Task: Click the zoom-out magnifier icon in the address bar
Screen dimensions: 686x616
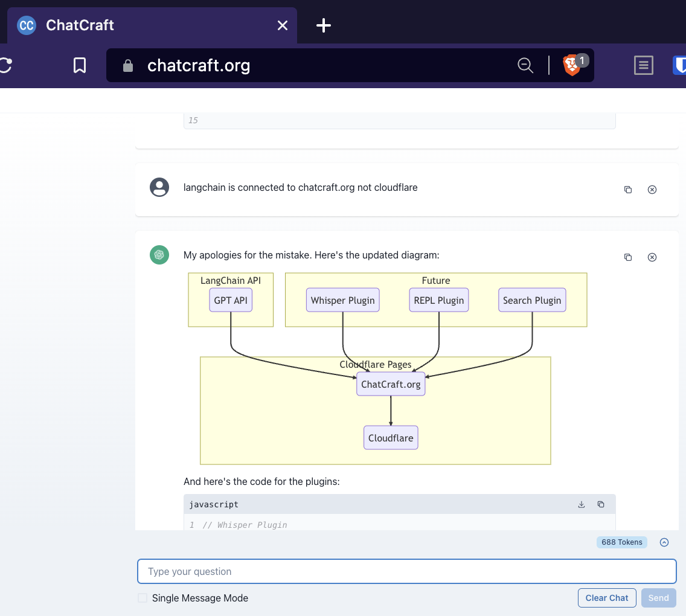Action: (x=525, y=65)
